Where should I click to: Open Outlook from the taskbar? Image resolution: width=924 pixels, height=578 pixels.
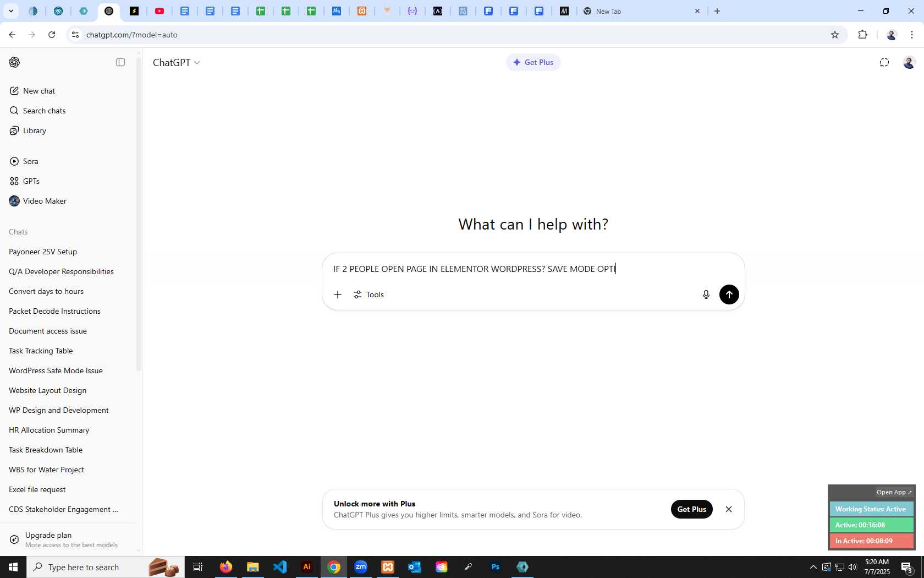(x=415, y=567)
